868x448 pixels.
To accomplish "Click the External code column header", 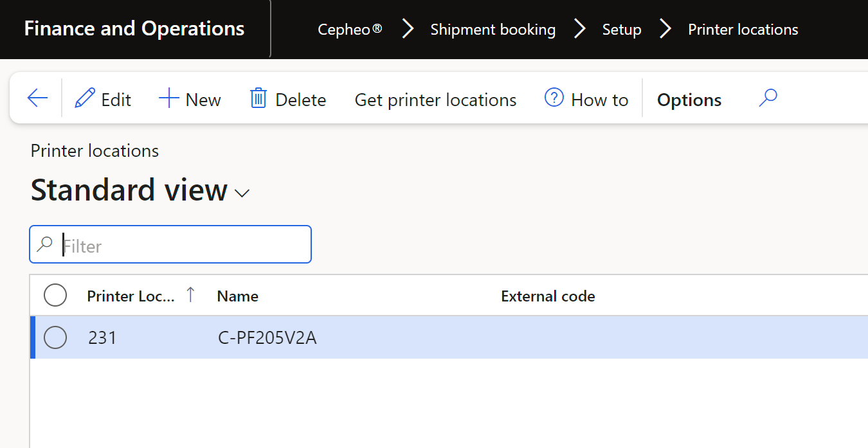I will point(548,296).
